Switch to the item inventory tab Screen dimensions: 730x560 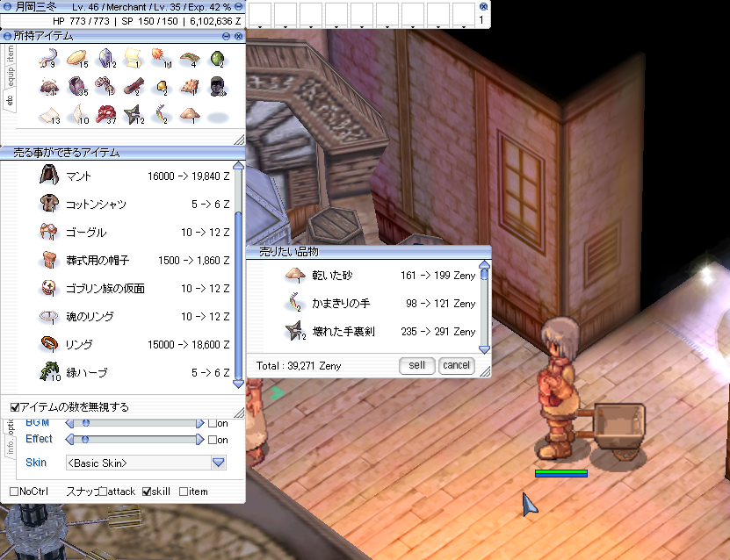pyautogui.click(x=11, y=54)
